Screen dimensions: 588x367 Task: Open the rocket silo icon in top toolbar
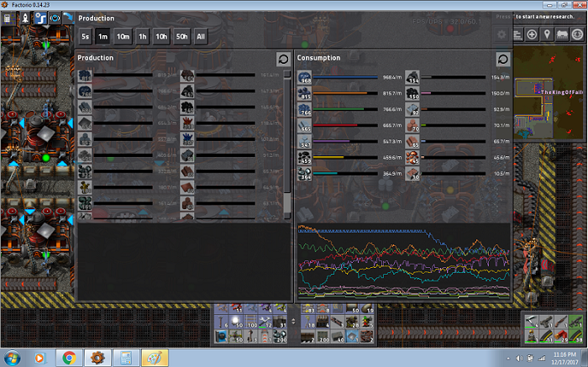[25, 18]
